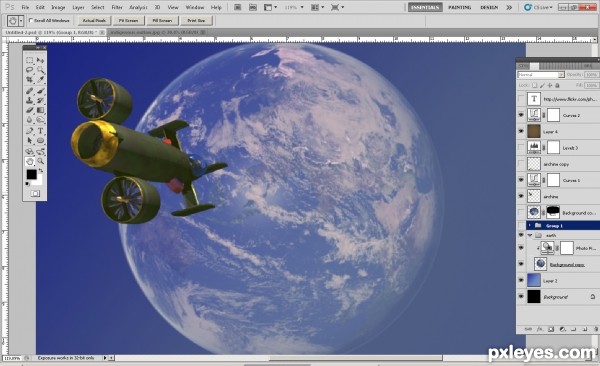Hide the Background layer
Screen dimensions: 600x366
(521, 297)
